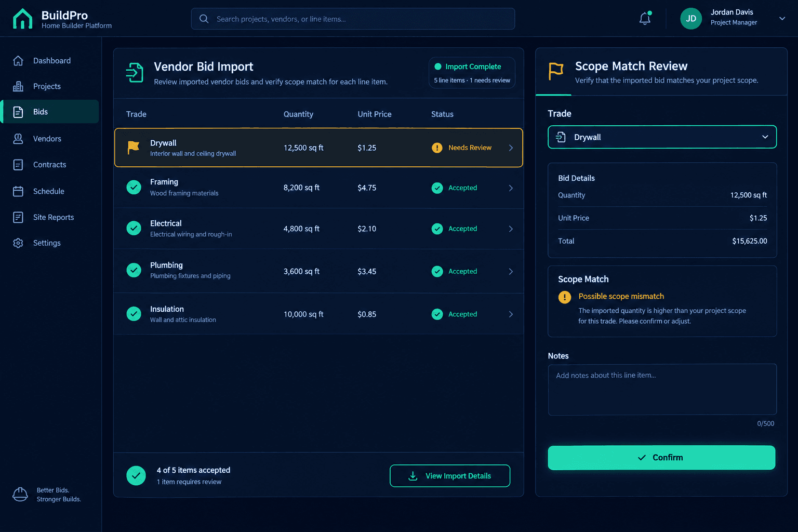
Task: Click the BuildPro house logo icon
Action: point(22,19)
